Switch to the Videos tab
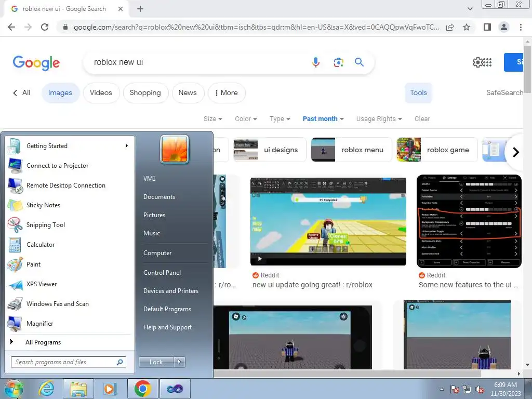 pyautogui.click(x=101, y=92)
